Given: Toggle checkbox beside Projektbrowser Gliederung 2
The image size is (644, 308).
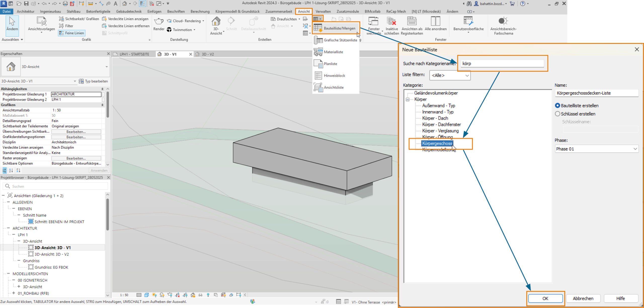Looking at the screenshot, I should (x=103, y=100).
